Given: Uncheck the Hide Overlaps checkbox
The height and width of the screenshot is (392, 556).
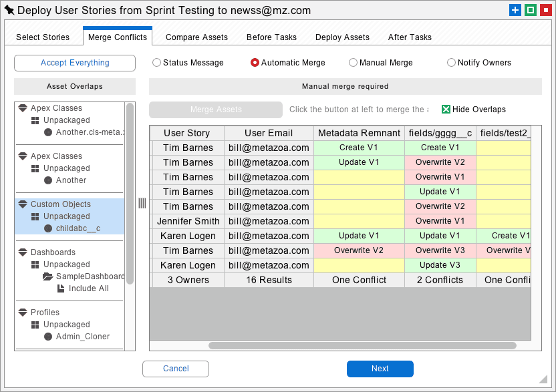Looking at the screenshot, I should pyautogui.click(x=446, y=110).
